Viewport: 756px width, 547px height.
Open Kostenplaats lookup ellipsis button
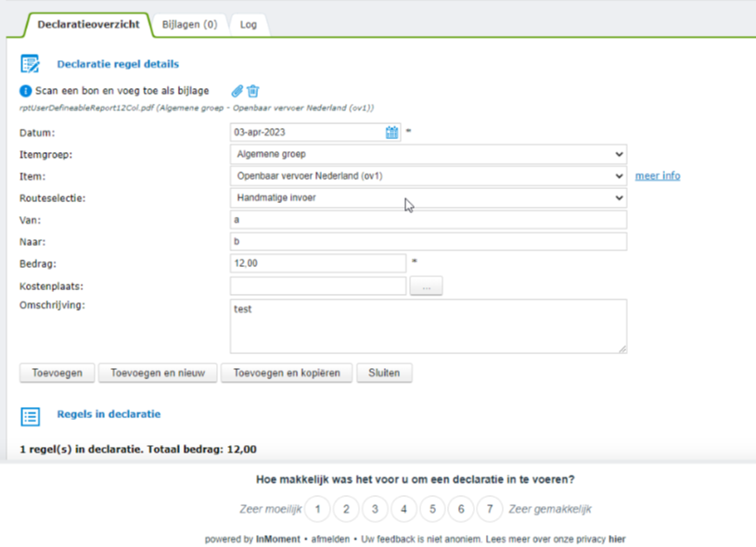click(x=427, y=286)
